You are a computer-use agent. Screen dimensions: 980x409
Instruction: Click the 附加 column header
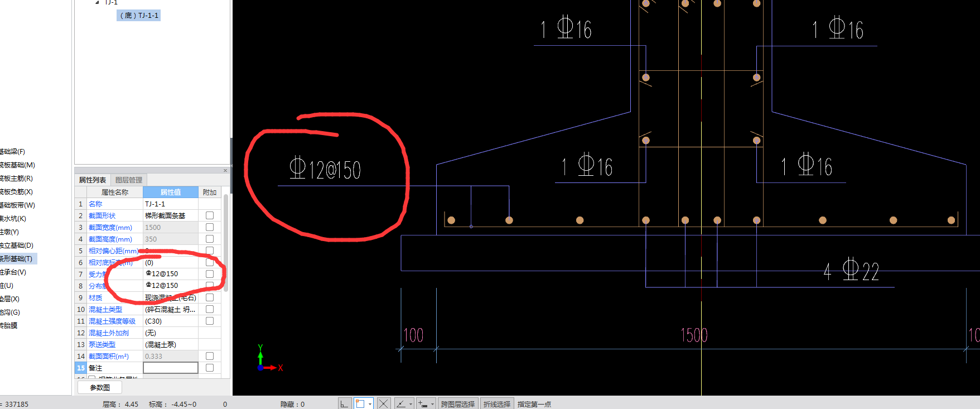[x=210, y=192]
